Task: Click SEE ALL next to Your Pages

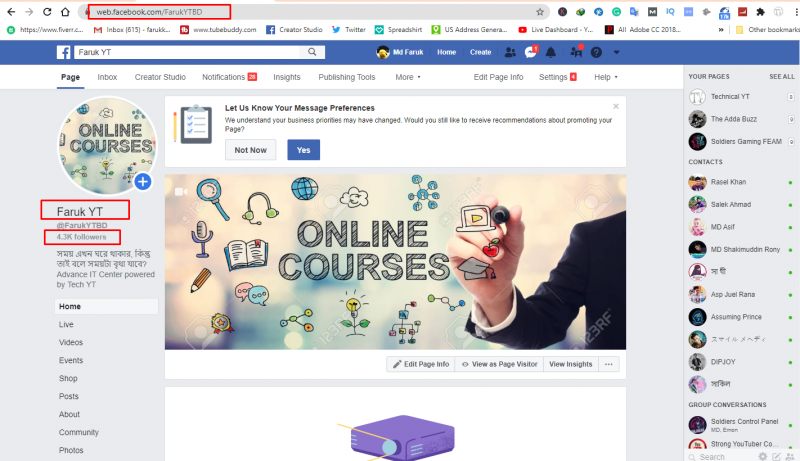Action: pyautogui.click(x=782, y=76)
